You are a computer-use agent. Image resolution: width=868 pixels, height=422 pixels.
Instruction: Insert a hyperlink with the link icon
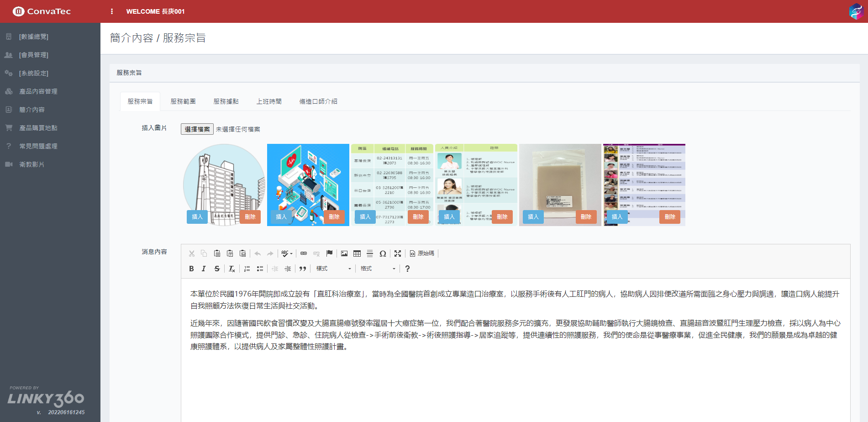(x=304, y=253)
